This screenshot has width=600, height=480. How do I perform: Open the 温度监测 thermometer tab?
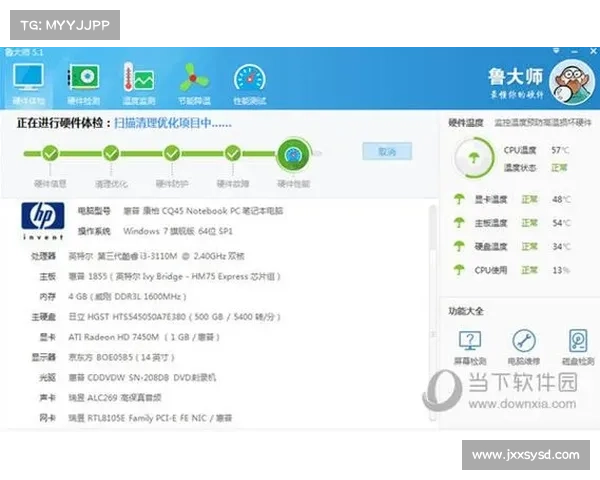[x=139, y=84]
